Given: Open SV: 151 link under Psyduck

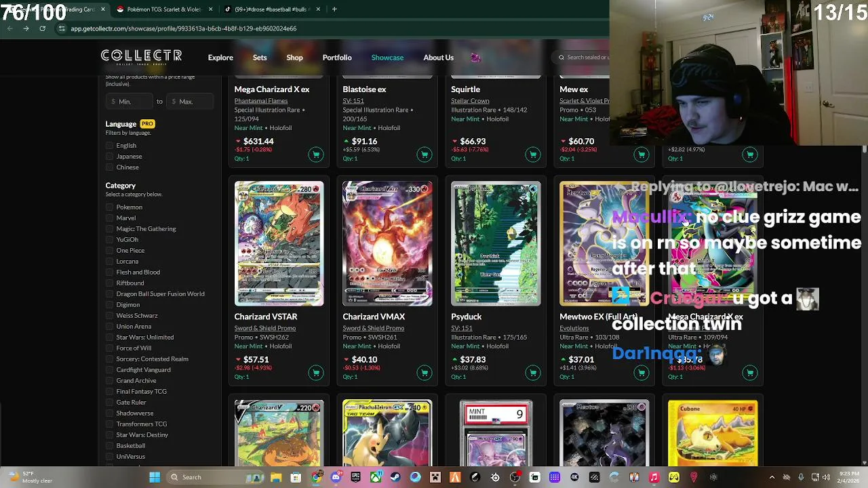Looking at the screenshot, I should coord(462,328).
